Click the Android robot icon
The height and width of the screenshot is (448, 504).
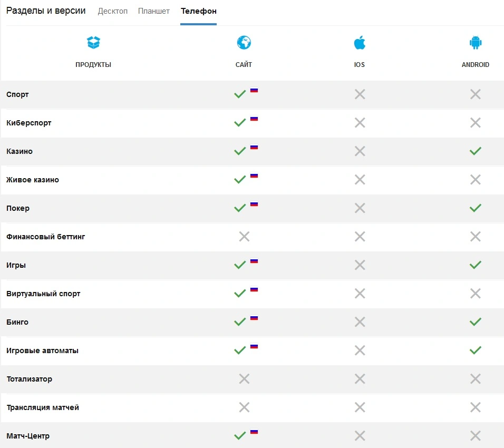(476, 42)
